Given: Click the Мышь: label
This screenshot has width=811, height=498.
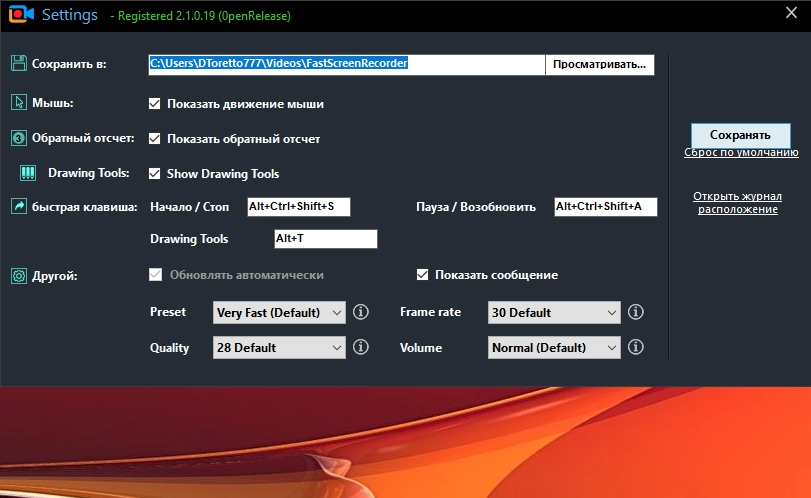Looking at the screenshot, I should [53, 103].
